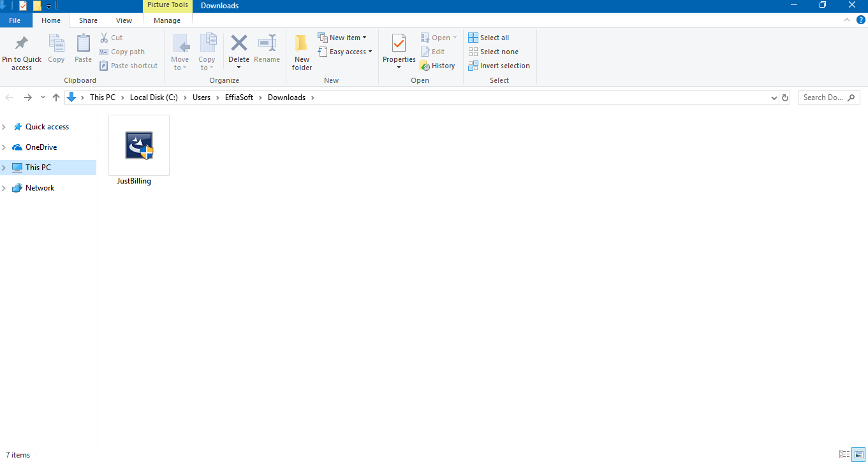Screen dimensions: 868x462
Task: Open the address bar history dropdown
Action: point(774,97)
